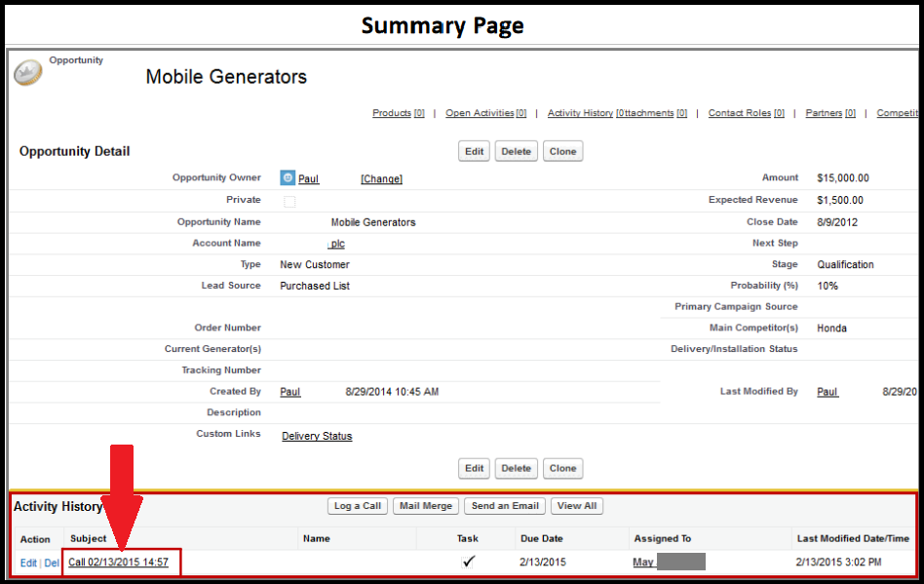Toggle the Private checkbox
Viewport: 924px width, 584px height.
289,201
